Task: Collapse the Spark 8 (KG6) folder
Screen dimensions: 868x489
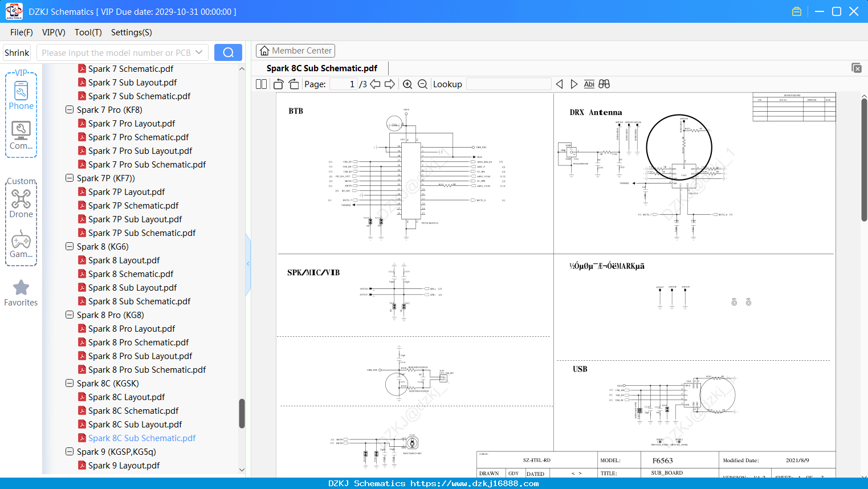Action: pos(70,246)
